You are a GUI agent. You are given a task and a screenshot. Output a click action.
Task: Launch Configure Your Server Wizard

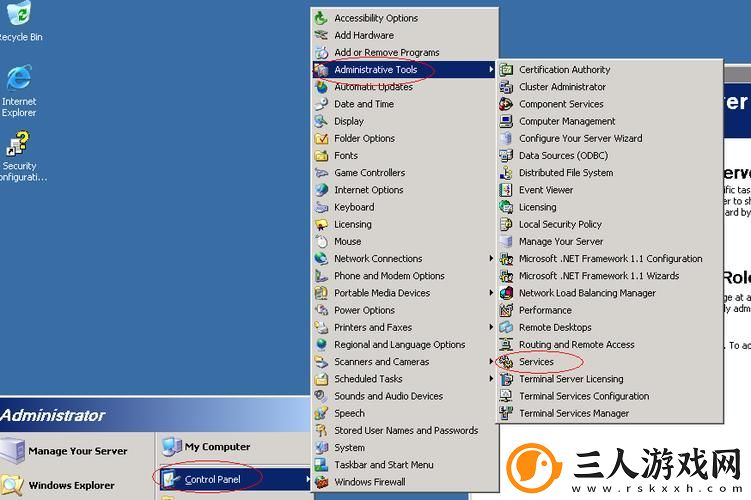tap(610, 139)
